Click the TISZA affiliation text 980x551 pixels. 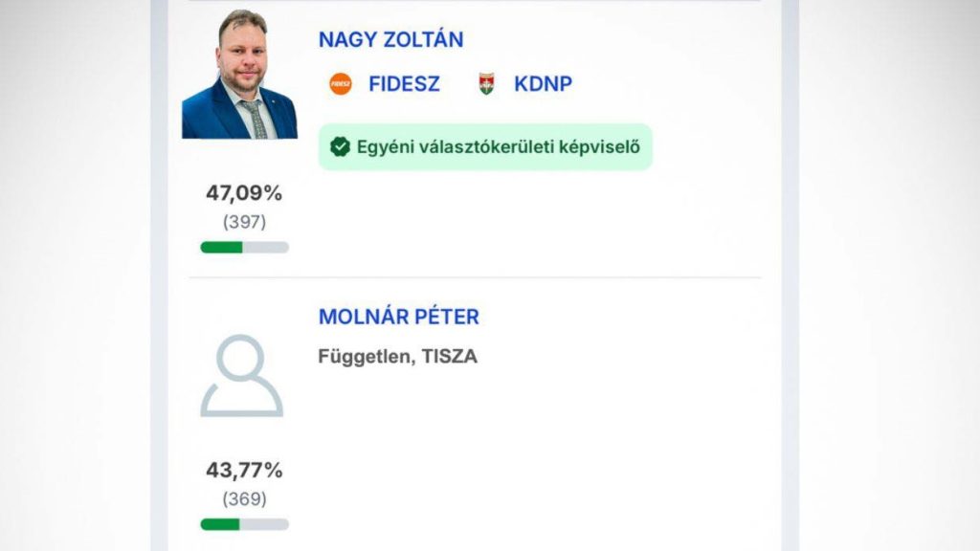449,357
